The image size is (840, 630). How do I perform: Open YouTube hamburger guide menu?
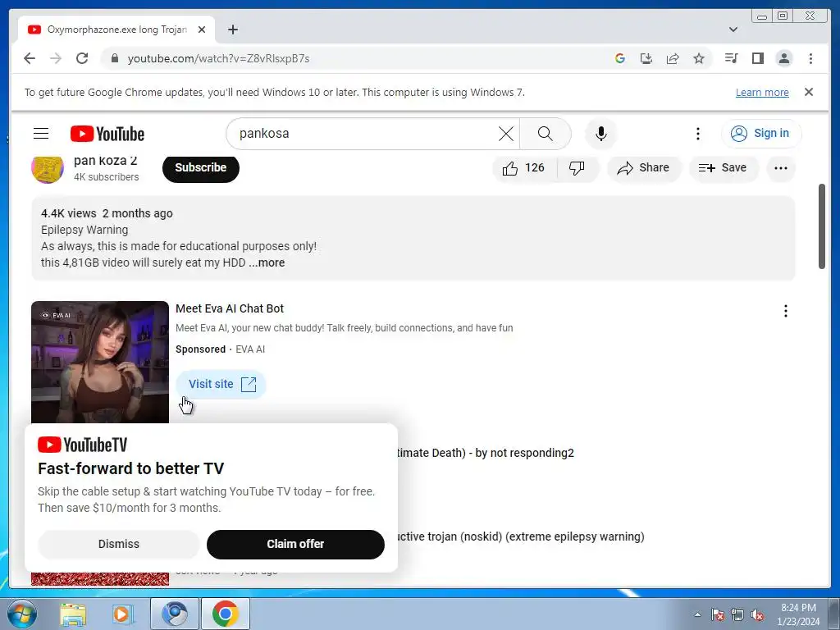[x=41, y=134]
